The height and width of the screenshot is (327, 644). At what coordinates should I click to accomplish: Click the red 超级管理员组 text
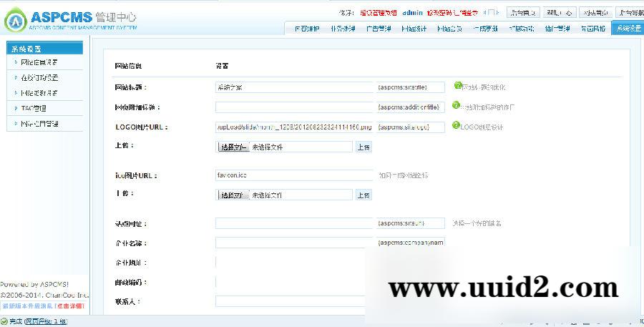[379, 13]
